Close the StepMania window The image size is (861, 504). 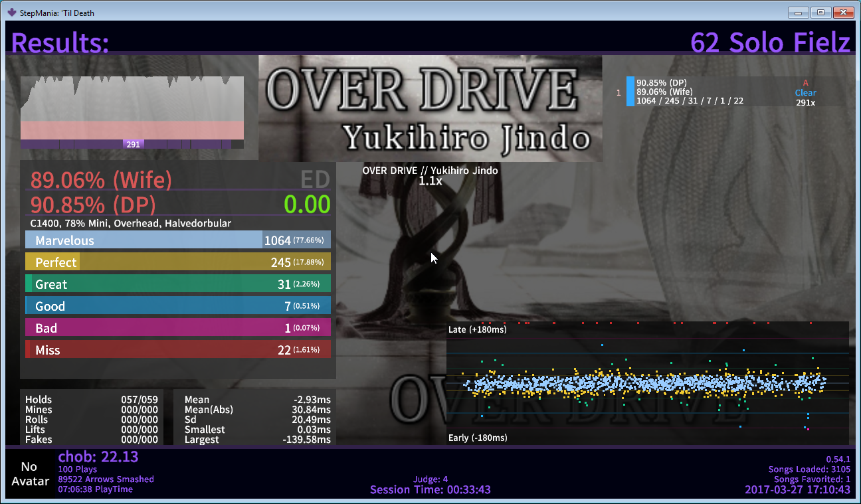point(843,12)
